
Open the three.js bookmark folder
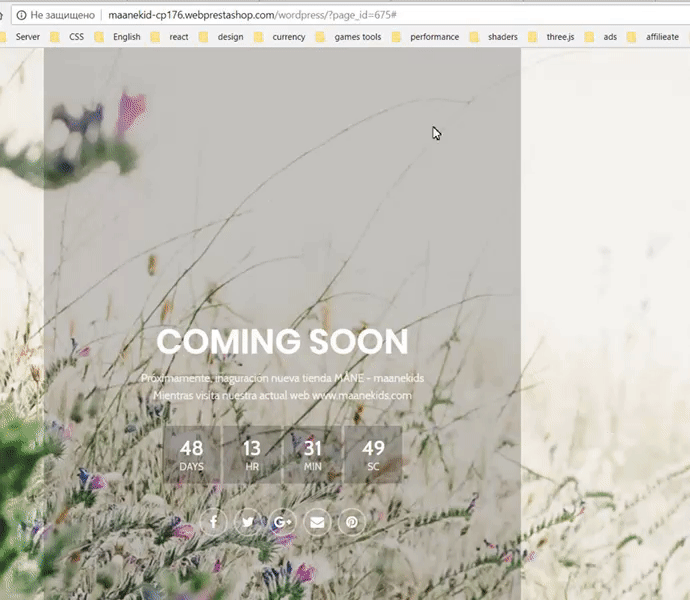click(x=551, y=37)
